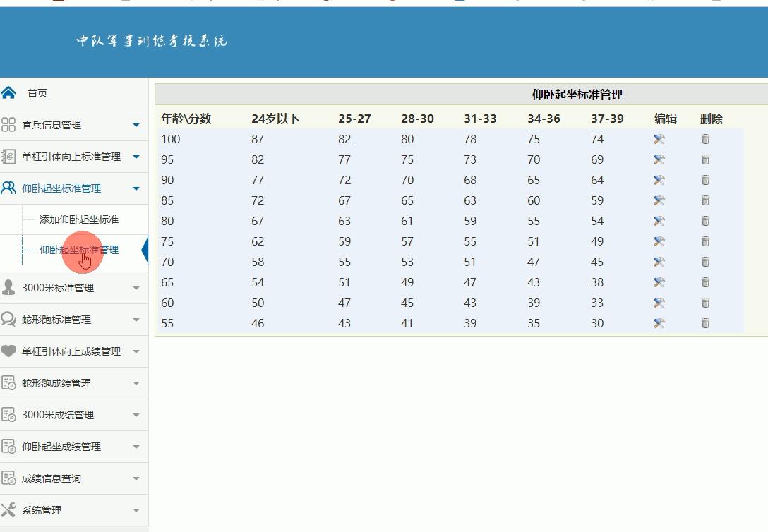
Task: Open 添加仰卧起坐标准 submenu link
Action: pyautogui.click(x=79, y=219)
